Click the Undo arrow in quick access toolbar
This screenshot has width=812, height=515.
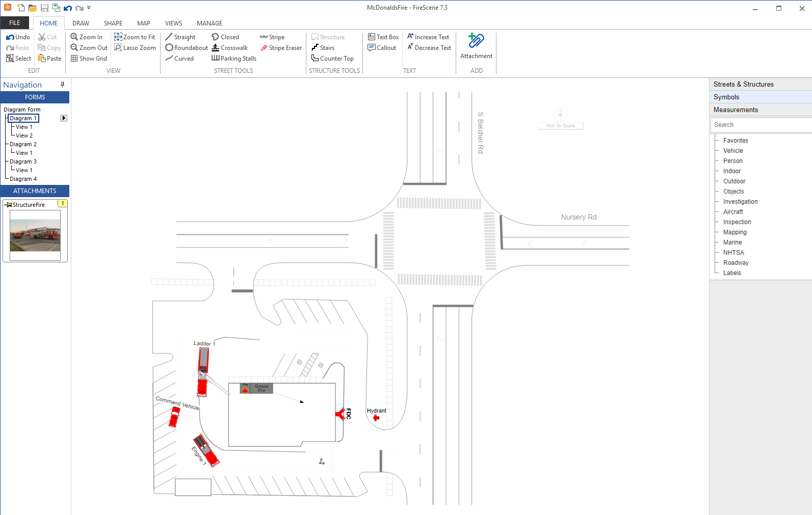pyautogui.click(x=68, y=8)
